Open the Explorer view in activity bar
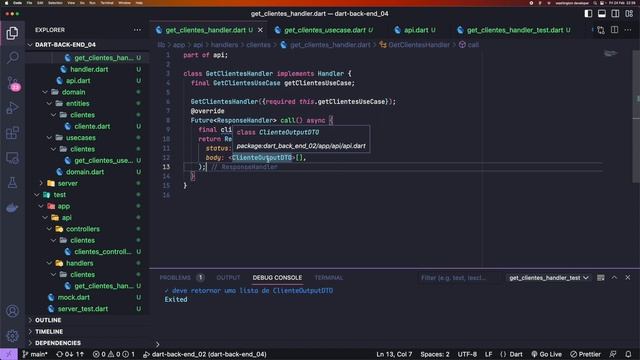Screen dimensions: 640x360 [x=12, y=33]
